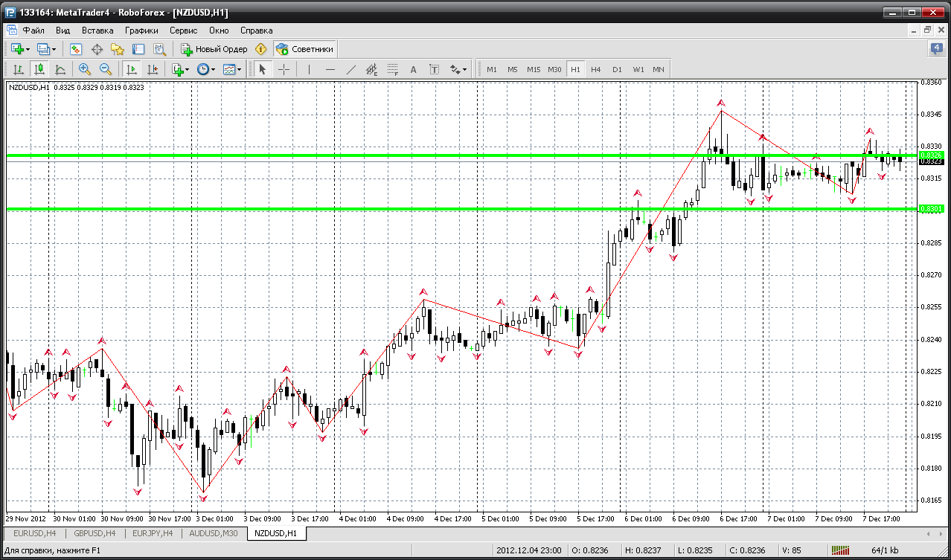The height and width of the screenshot is (560, 951).
Task: Select the Vertical Line drawing tool
Action: coord(309,69)
